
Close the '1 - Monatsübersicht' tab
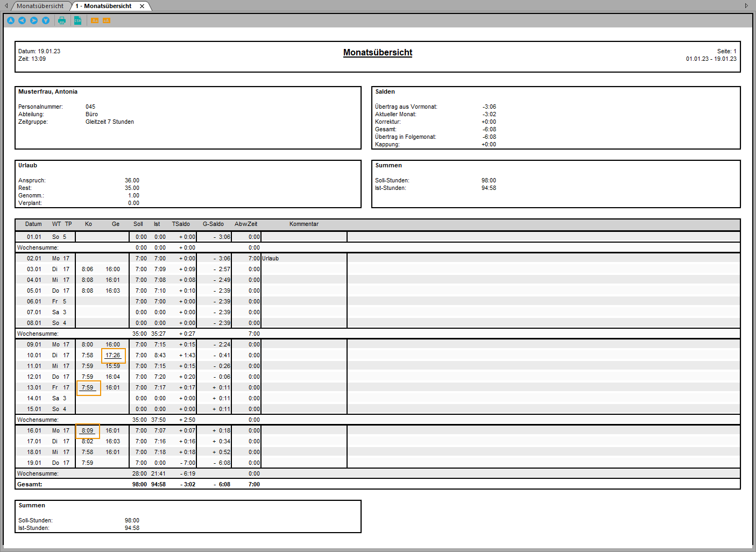tap(142, 6)
